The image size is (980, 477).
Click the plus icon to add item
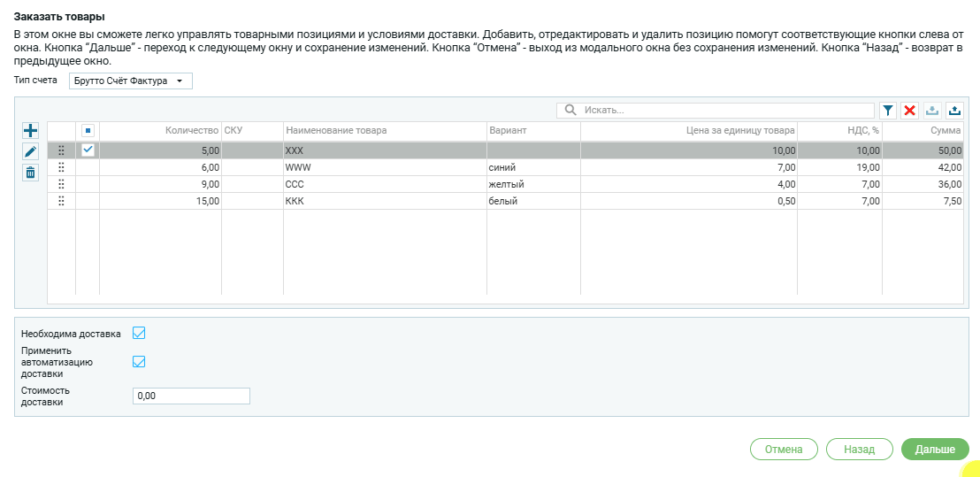pos(30,130)
